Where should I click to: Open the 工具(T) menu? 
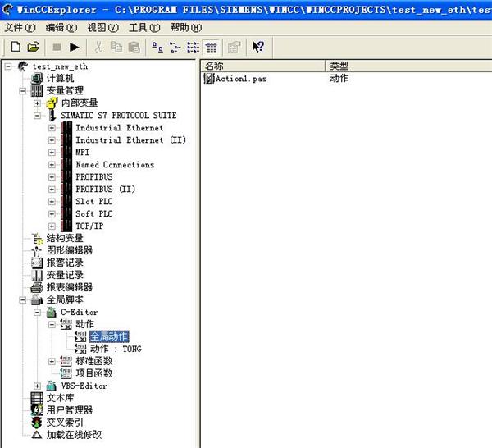click(x=144, y=28)
